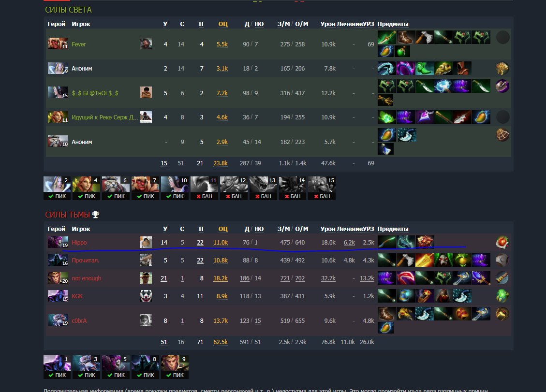The height and width of the screenshot is (392, 546).
Task: Sort Radiant table by ОЦ column
Action: 223,24
